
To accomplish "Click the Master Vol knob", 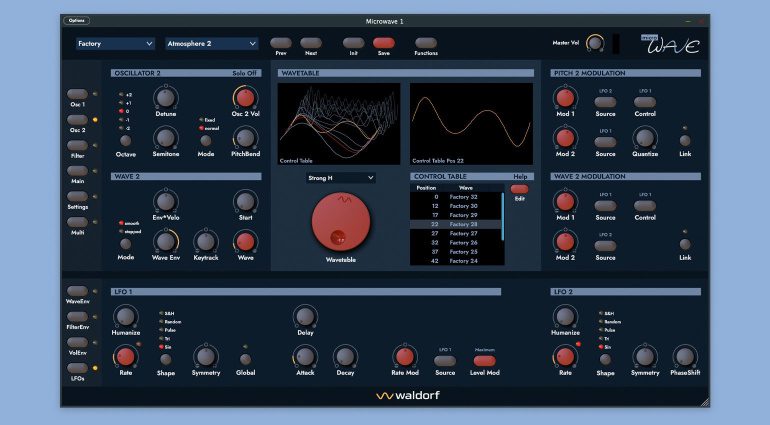I will pyautogui.click(x=595, y=43).
